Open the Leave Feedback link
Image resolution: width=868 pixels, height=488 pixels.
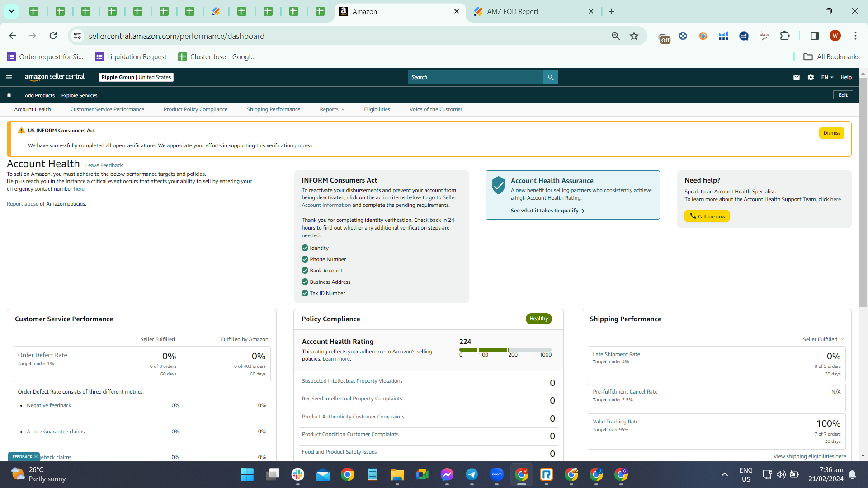104,165
